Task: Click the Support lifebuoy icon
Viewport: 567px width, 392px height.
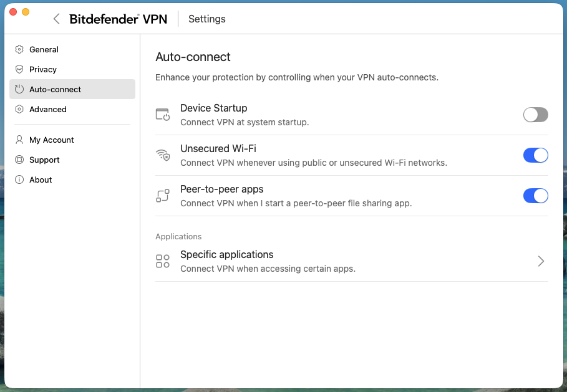Action: click(19, 160)
